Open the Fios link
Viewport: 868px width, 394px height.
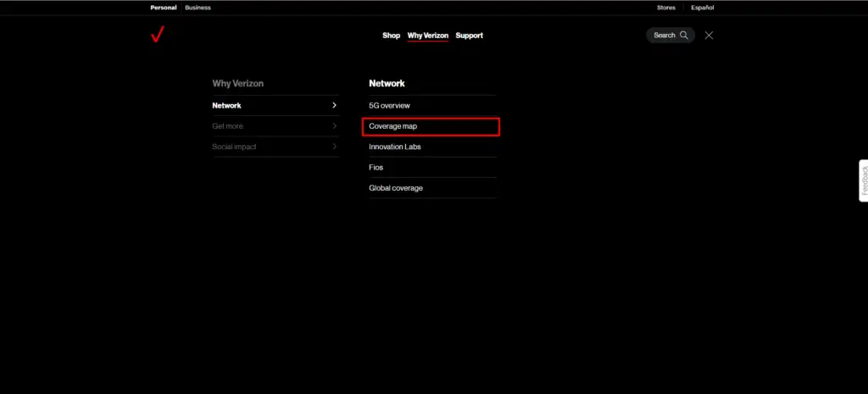coord(376,167)
